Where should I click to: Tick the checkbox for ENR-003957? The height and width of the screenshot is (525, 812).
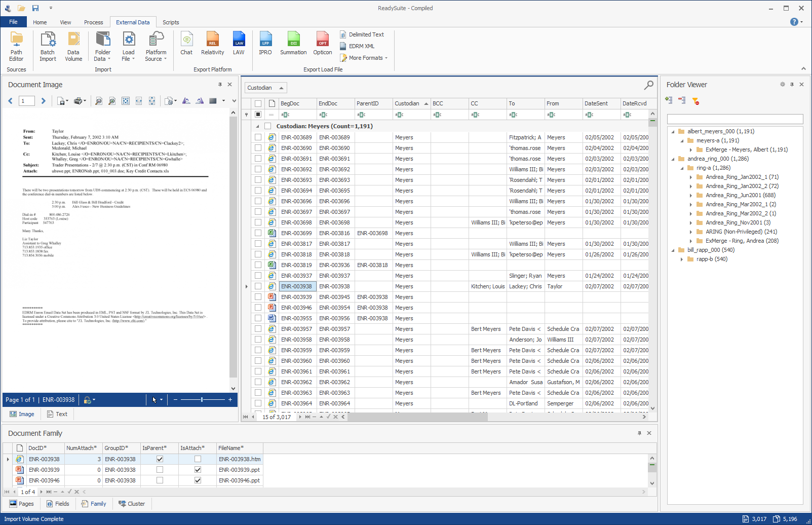[258, 329]
